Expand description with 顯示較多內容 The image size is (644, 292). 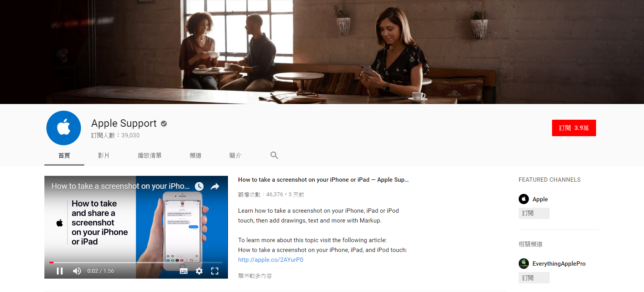(x=255, y=276)
